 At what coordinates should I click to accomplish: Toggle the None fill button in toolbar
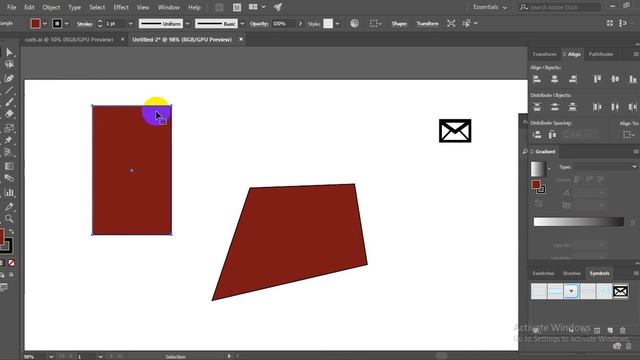[x=11, y=263]
